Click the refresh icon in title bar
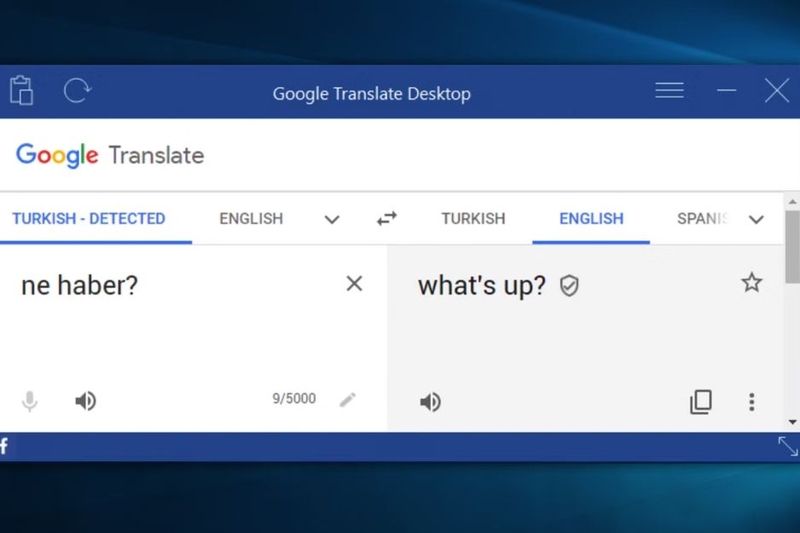The height and width of the screenshot is (533, 800). 77,91
